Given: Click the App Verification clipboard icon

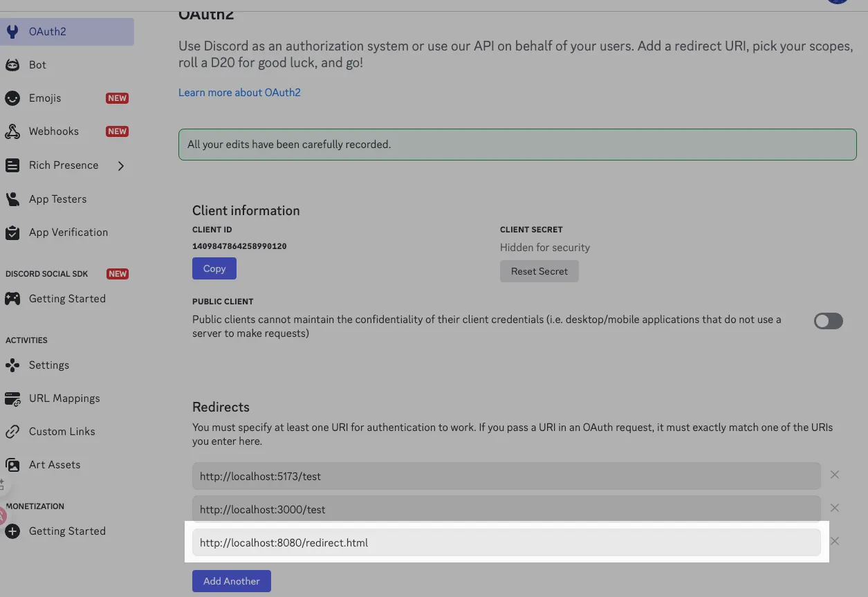Looking at the screenshot, I should [x=12, y=232].
